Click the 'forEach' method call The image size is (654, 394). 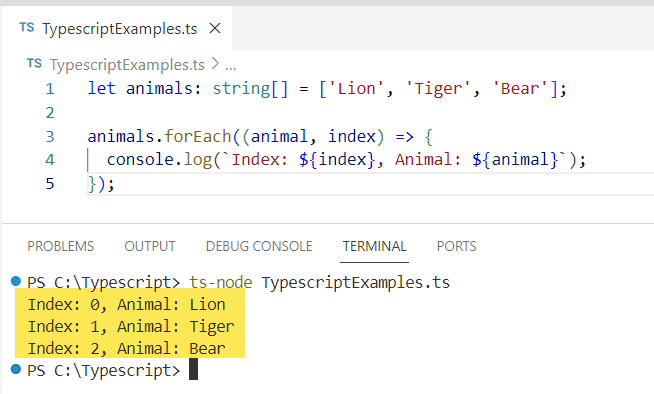click(198, 137)
